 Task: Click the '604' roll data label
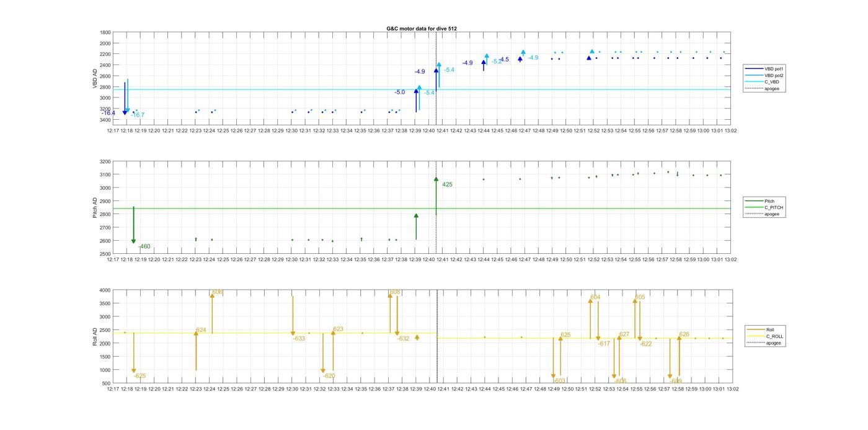595,297
